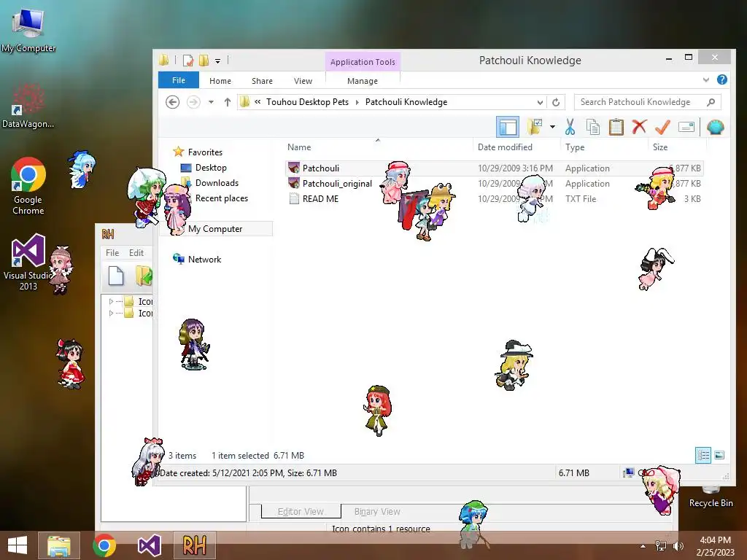Open Chrome from the taskbar
This screenshot has height=560, width=747.
(x=104, y=545)
